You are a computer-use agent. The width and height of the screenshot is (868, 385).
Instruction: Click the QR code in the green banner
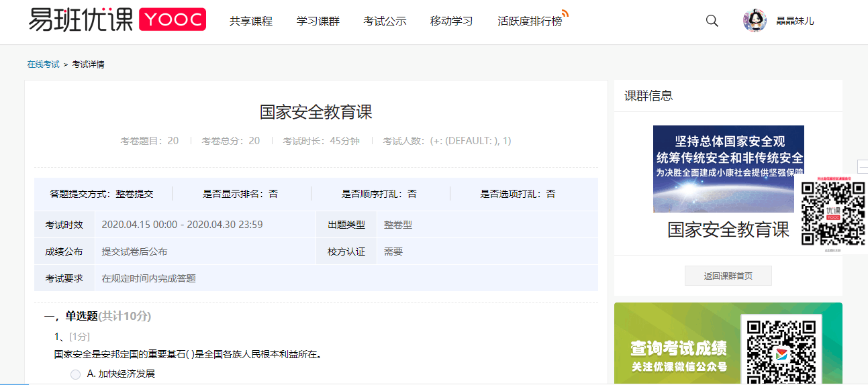point(781,349)
